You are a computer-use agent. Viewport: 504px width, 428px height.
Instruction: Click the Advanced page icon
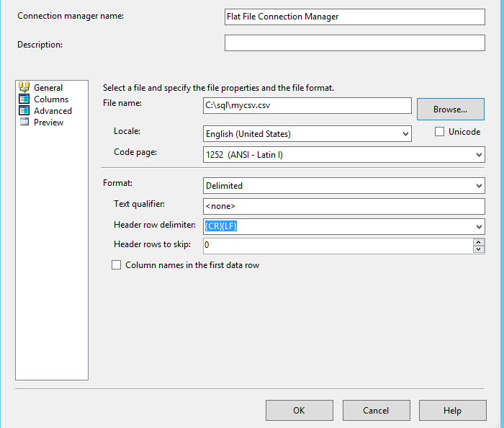(x=24, y=111)
